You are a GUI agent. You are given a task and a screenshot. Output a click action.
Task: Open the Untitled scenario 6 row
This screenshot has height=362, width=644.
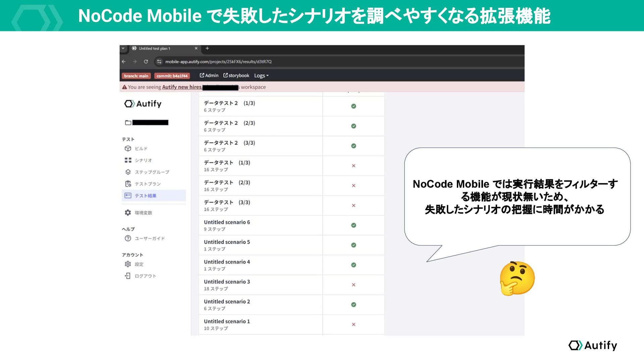[291, 225]
